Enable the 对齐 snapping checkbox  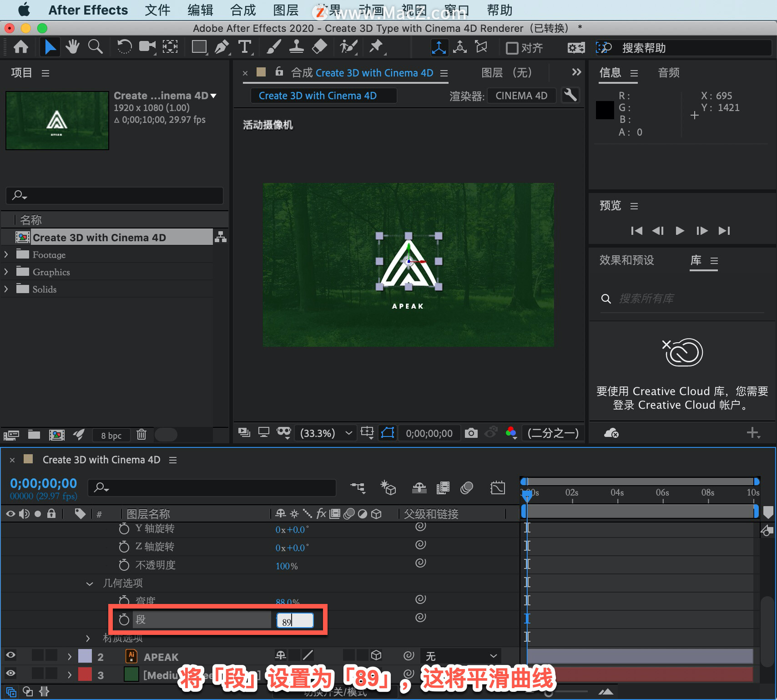(512, 48)
